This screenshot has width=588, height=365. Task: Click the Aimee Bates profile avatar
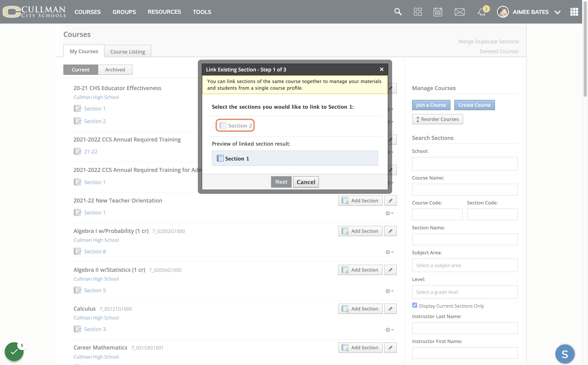pyautogui.click(x=503, y=12)
